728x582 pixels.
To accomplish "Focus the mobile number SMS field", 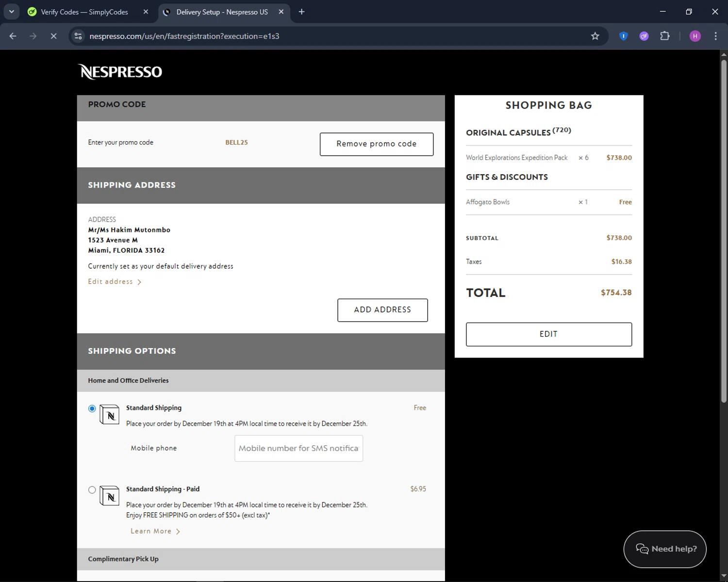I will coord(298,448).
